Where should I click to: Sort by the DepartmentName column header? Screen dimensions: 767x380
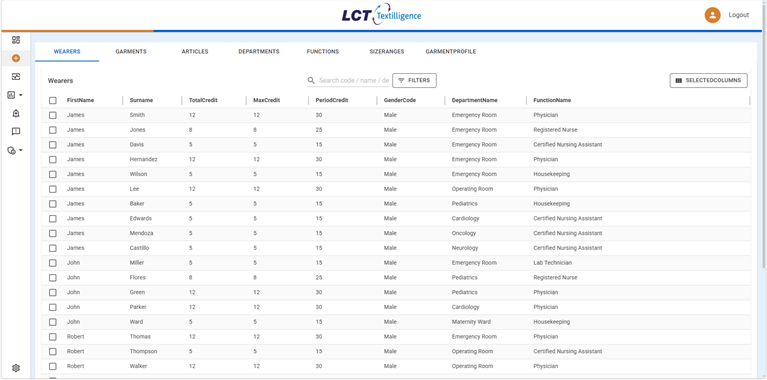coord(474,100)
